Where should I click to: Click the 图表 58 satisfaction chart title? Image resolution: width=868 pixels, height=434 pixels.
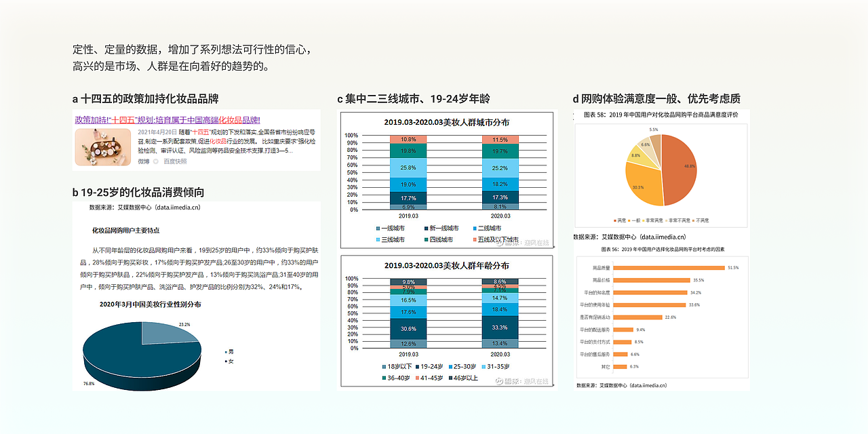661,115
